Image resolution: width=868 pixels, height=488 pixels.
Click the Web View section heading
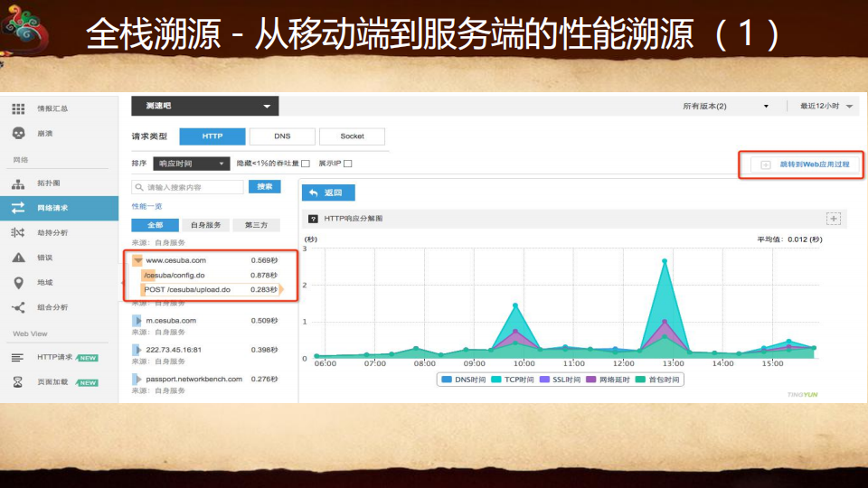(30, 333)
